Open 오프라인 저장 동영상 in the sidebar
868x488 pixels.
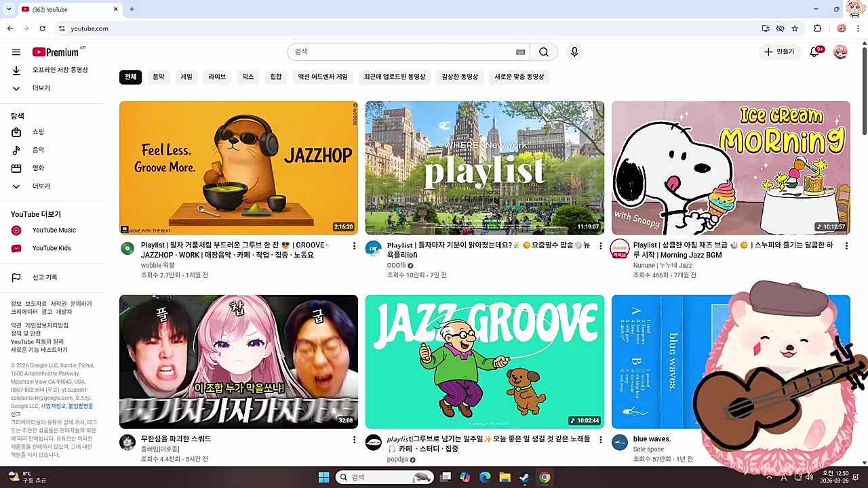point(52,70)
